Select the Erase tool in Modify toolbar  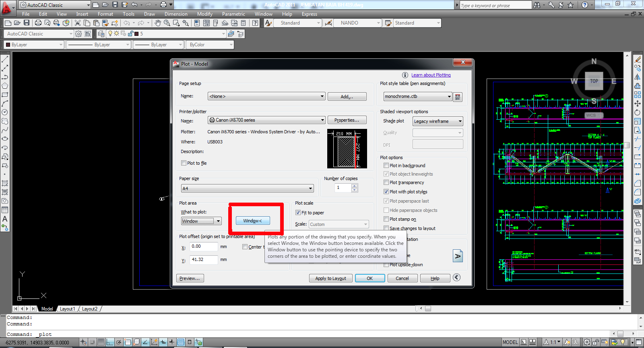click(638, 59)
